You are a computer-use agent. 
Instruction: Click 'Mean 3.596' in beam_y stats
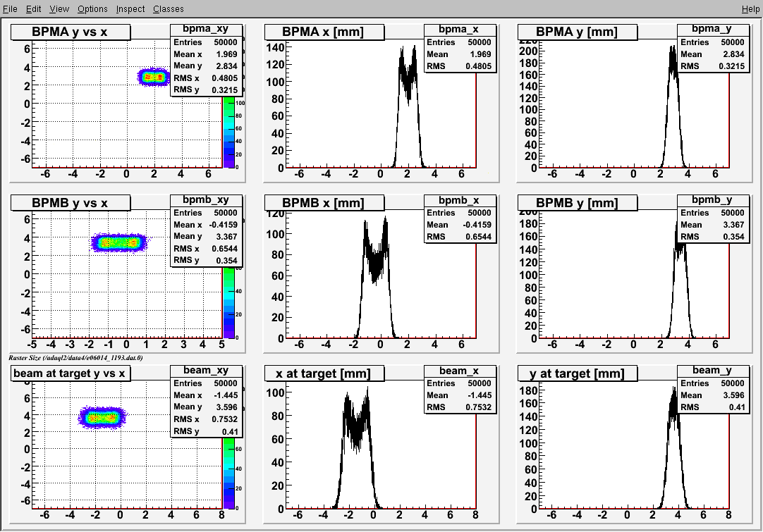pyautogui.click(x=712, y=395)
